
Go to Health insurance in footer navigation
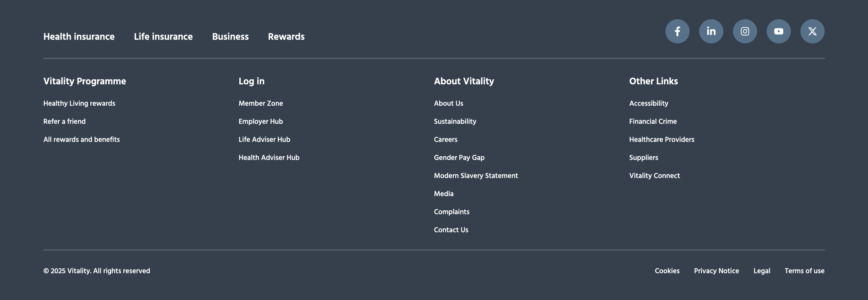79,36
